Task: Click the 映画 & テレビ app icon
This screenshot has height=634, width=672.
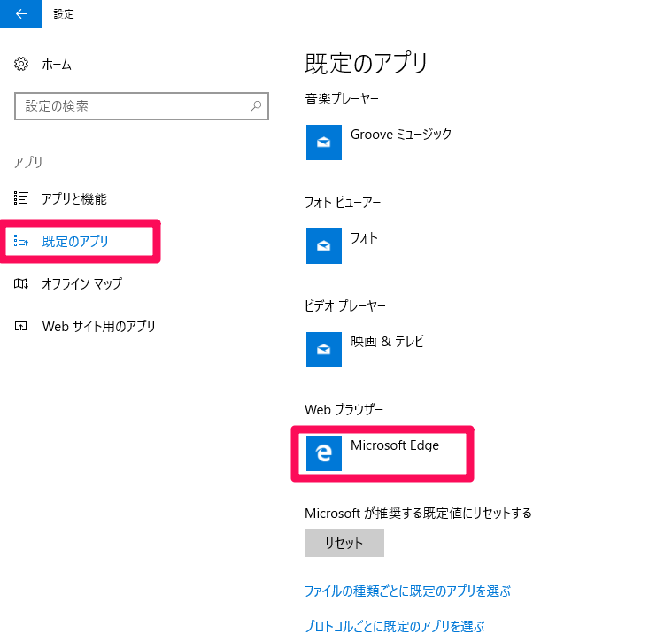Action: (323, 350)
